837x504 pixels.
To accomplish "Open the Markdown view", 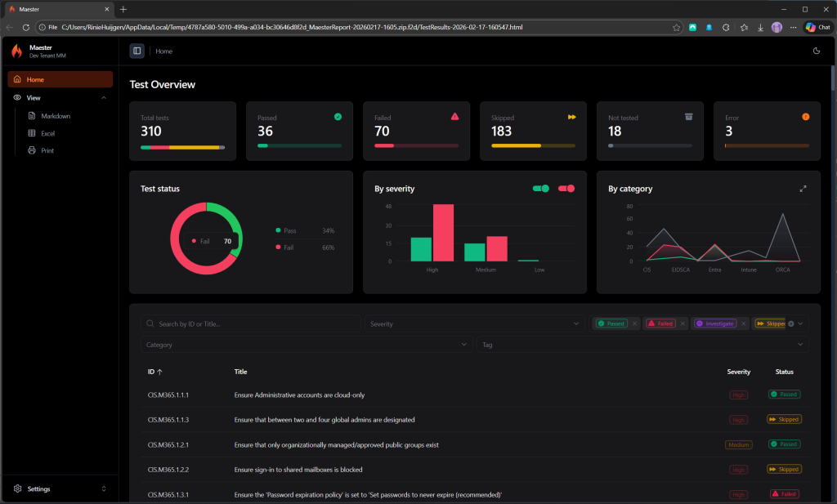I will (x=56, y=116).
